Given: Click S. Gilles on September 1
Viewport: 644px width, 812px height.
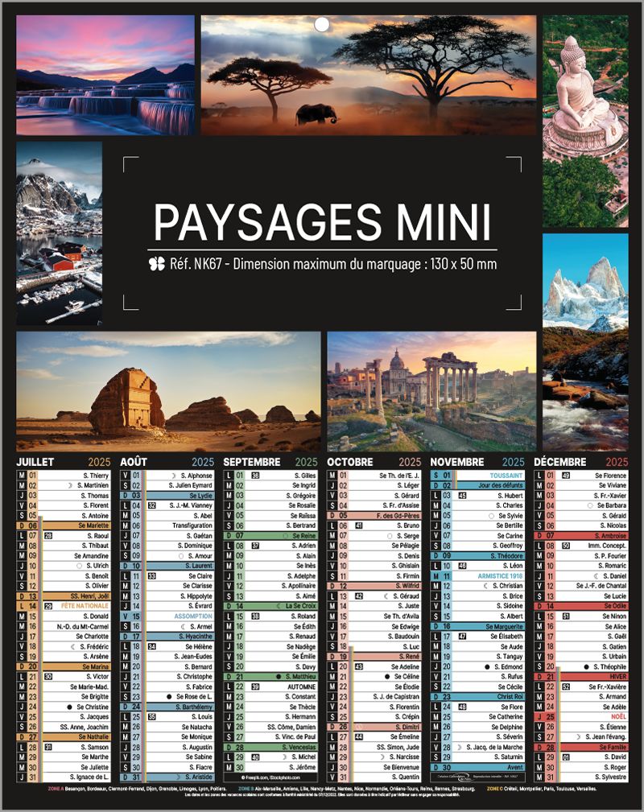Looking at the screenshot, I should click(305, 476).
